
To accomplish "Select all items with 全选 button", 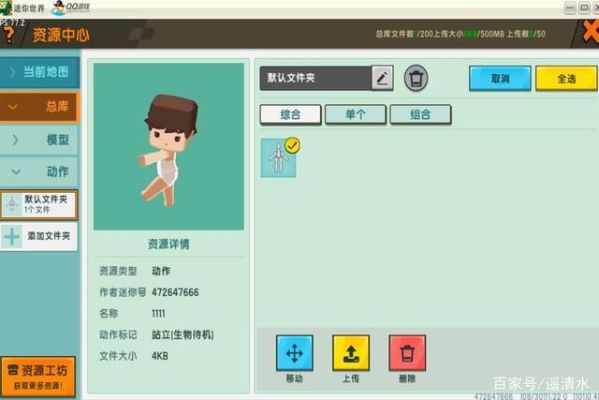I will click(566, 78).
